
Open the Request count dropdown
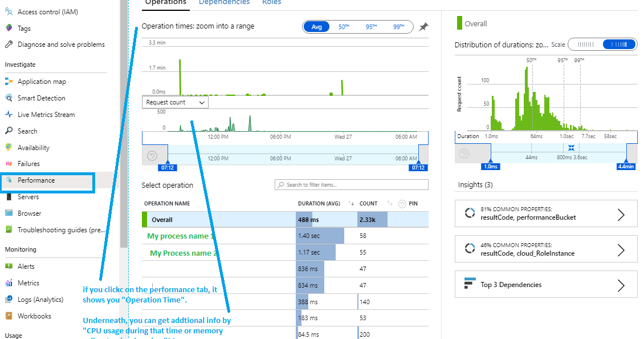pos(175,102)
